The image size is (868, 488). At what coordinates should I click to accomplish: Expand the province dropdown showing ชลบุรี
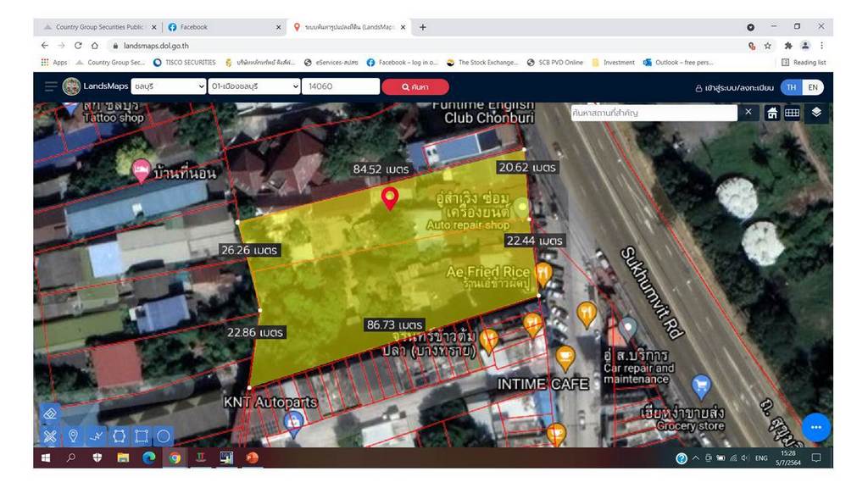click(169, 86)
